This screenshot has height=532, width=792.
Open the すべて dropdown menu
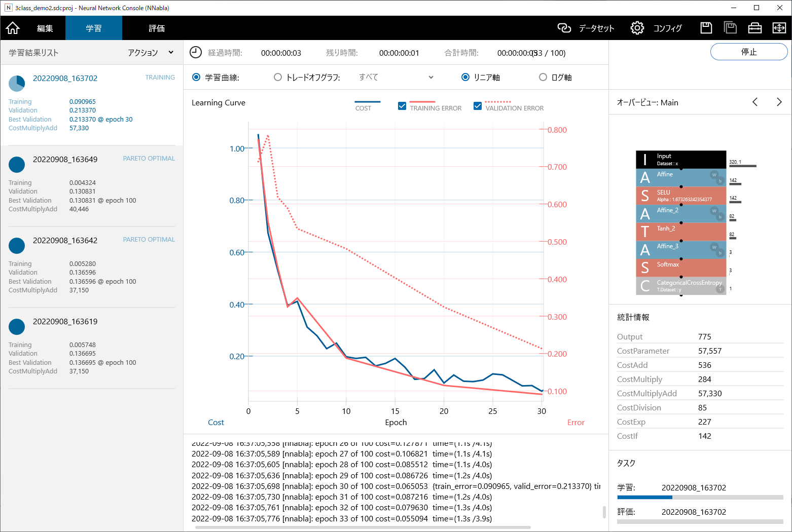[395, 77]
